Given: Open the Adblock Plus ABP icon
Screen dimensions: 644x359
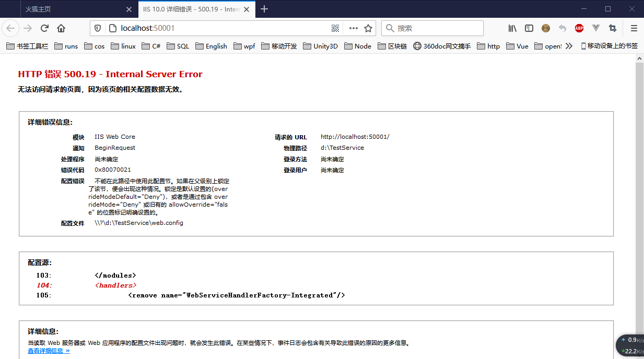Looking at the screenshot, I should [579, 28].
